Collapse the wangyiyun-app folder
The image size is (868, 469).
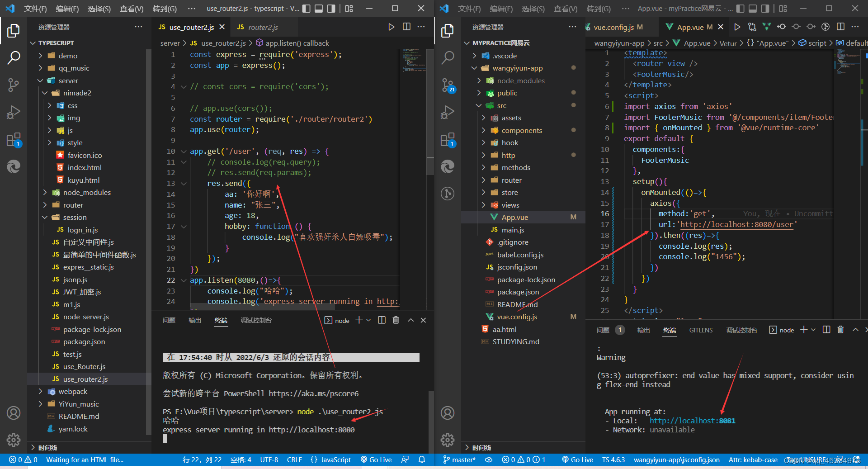click(x=475, y=68)
